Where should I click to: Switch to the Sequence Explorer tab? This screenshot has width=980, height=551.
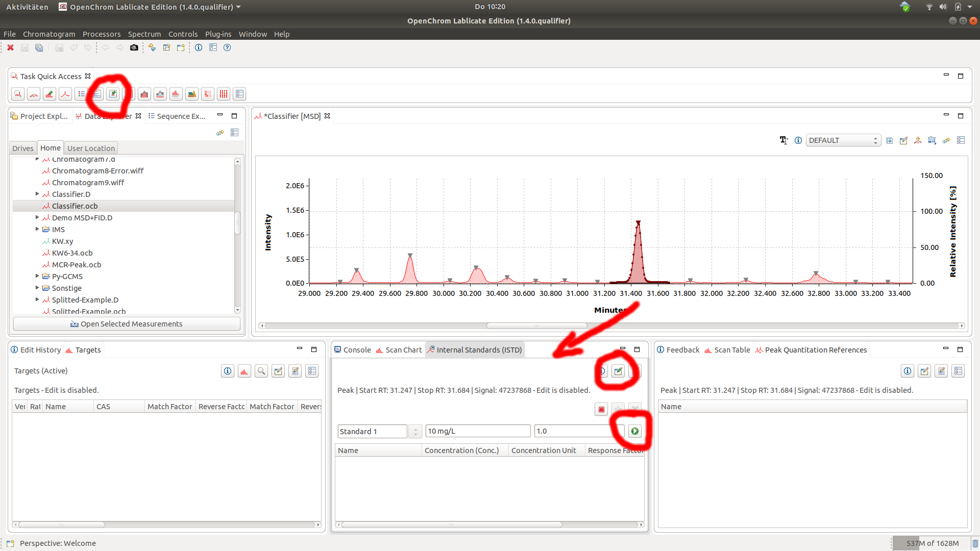pyautogui.click(x=177, y=116)
